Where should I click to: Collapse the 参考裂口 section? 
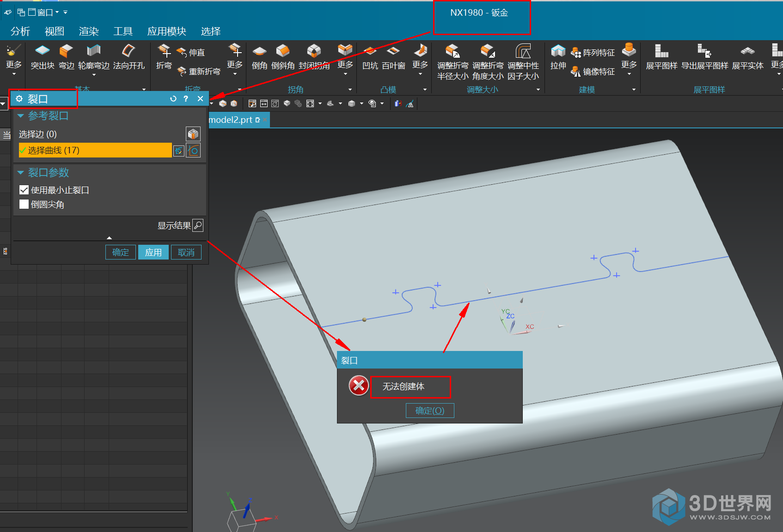tap(20, 116)
